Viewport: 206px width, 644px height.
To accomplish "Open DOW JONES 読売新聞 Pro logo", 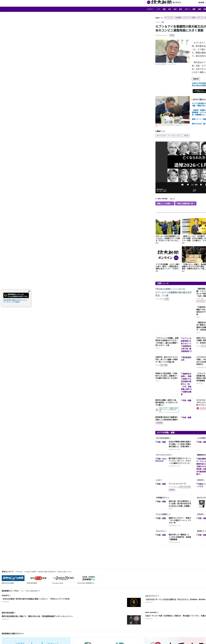I will [x=89, y=578].
